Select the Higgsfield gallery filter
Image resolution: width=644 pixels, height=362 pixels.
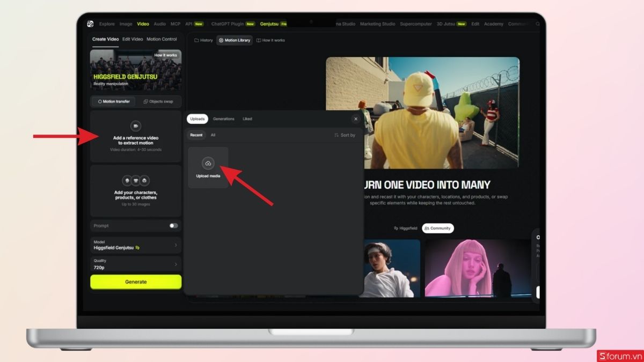tap(405, 228)
